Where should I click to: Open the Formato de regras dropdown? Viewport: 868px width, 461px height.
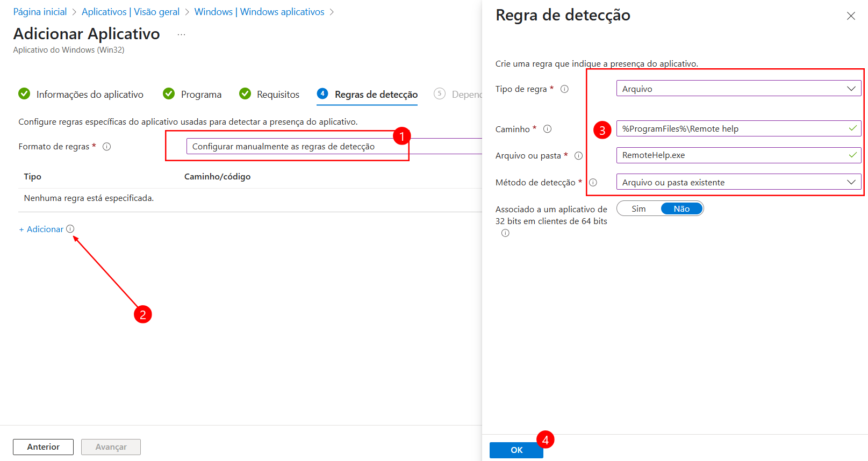334,146
